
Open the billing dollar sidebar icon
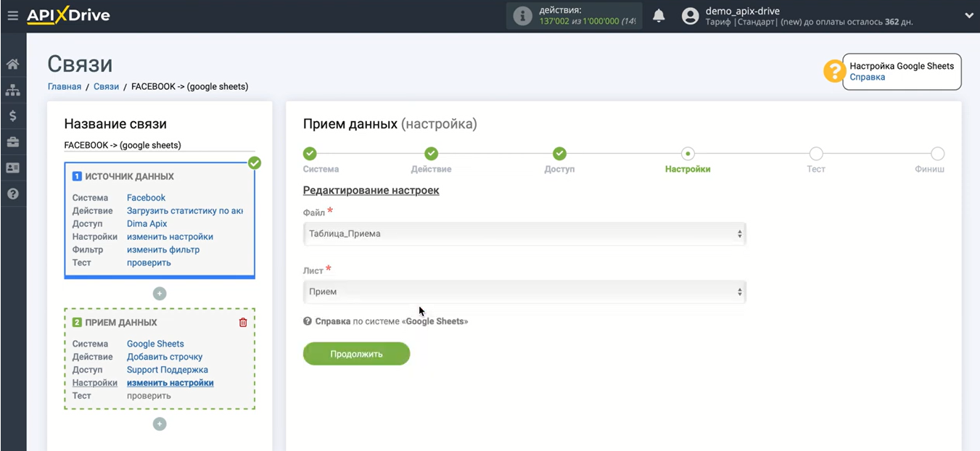12,116
